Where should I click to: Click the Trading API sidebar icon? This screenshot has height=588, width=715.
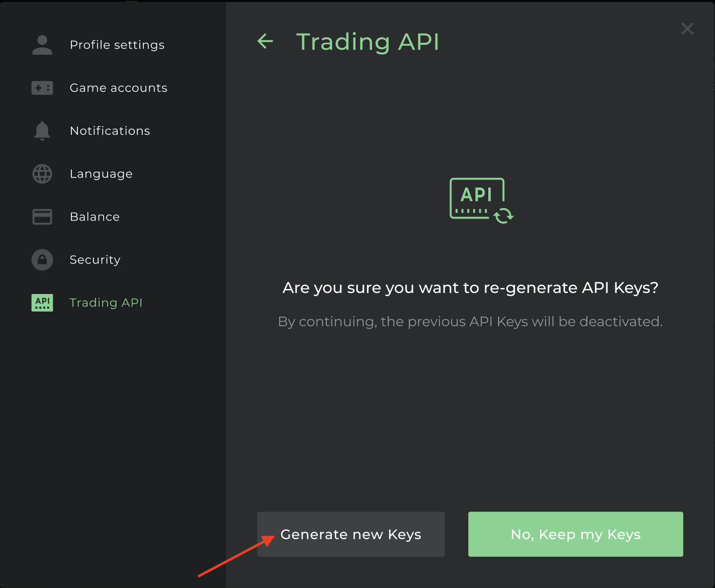click(x=42, y=303)
